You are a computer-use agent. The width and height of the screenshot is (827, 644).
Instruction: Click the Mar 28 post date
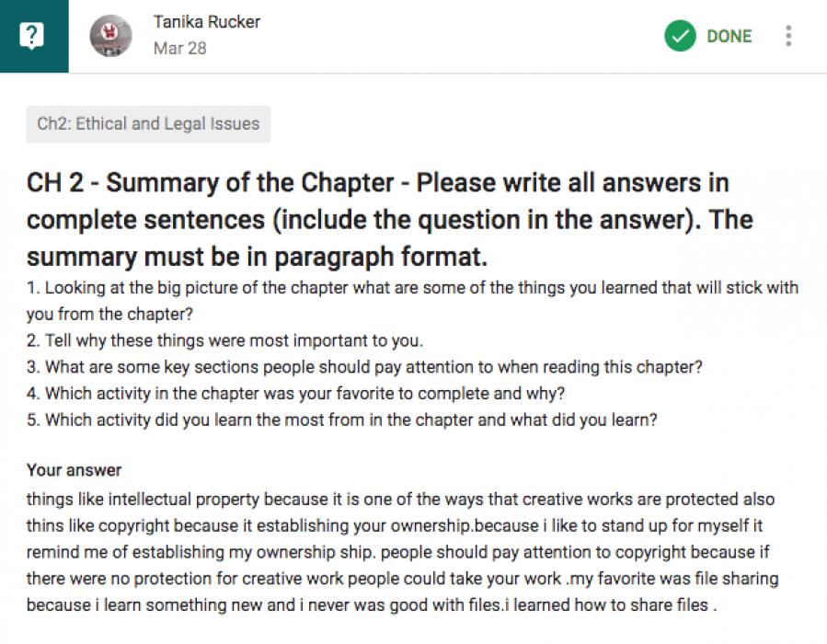pyautogui.click(x=179, y=48)
